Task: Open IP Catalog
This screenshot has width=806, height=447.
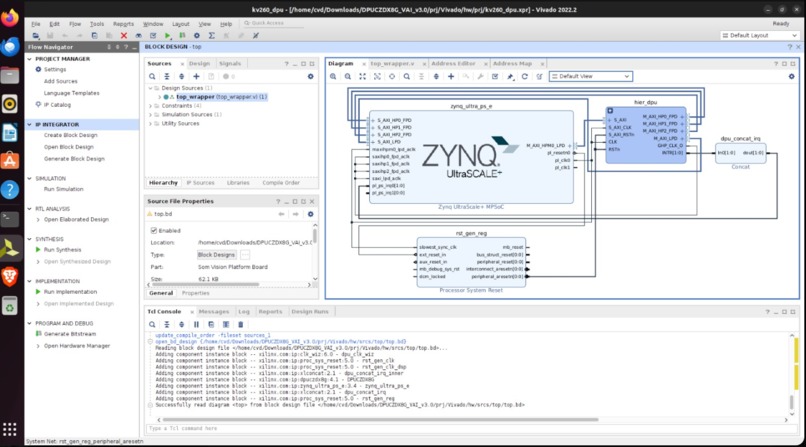Action: pyautogui.click(x=57, y=105)
